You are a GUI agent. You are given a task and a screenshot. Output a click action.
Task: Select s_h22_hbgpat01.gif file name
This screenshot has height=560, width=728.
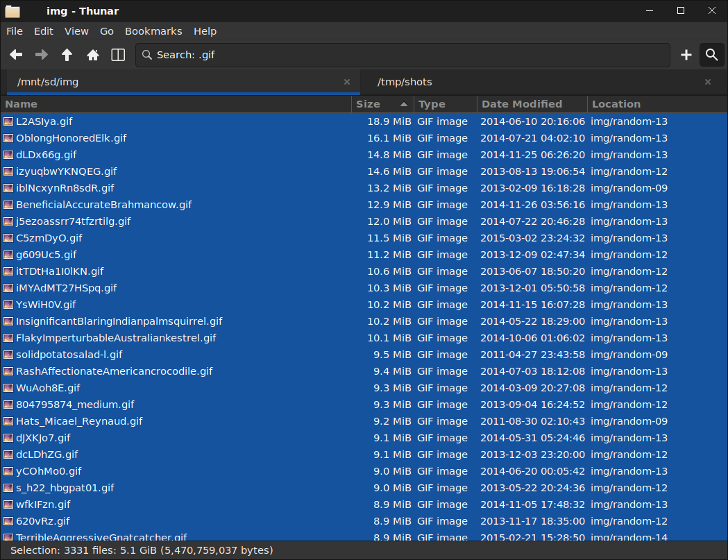(x=65, y=488)
